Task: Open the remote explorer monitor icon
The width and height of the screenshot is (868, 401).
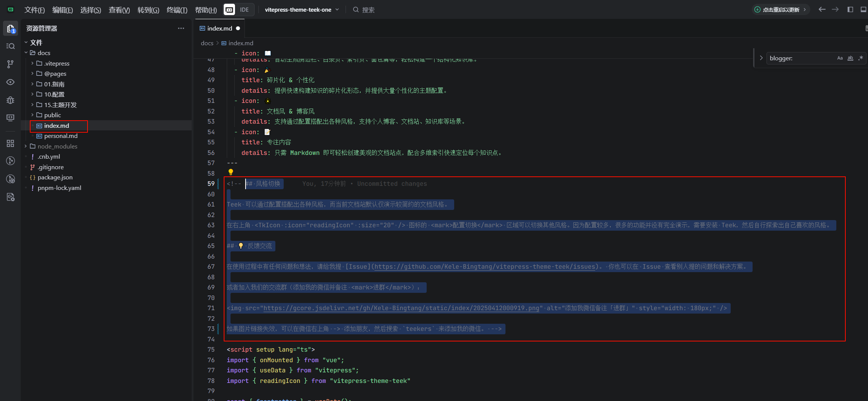Action: 10,118
